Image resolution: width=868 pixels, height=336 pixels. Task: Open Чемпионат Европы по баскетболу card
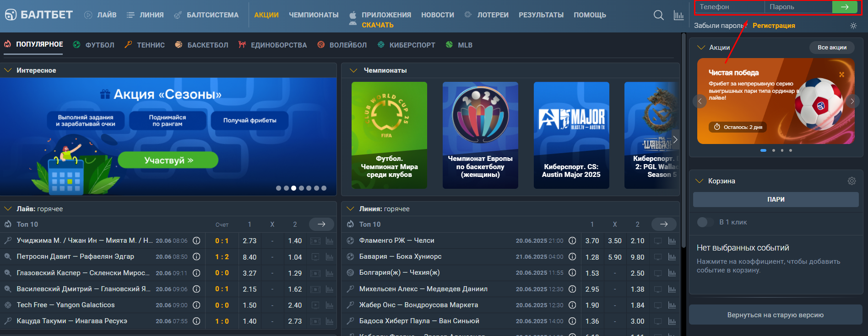click(480, 135)
